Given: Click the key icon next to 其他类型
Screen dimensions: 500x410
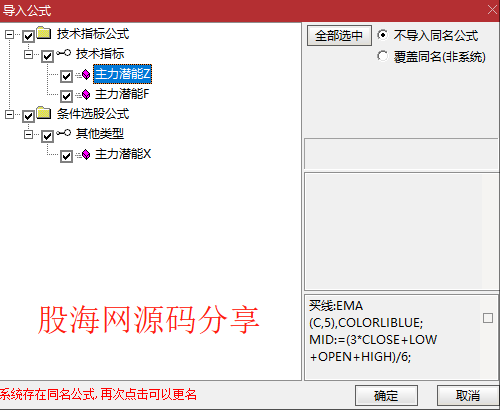Looking at the screenshot, I should pos(63,133).
